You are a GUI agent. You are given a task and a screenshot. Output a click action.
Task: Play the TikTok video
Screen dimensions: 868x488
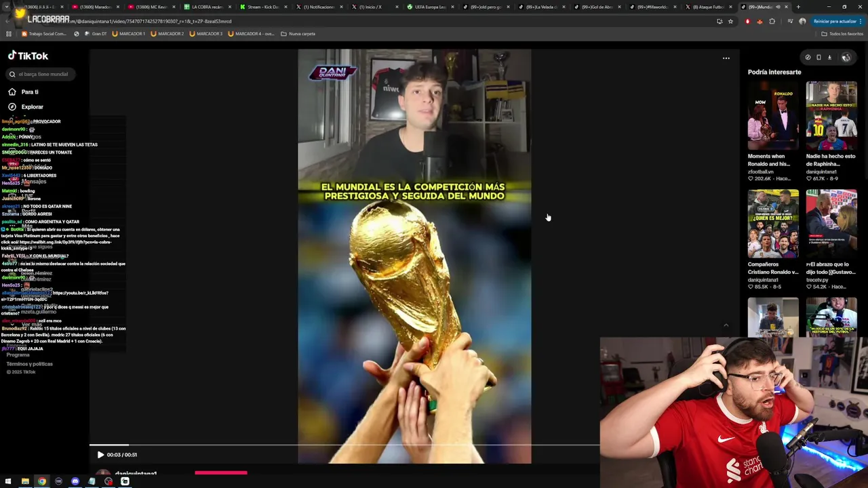pos(100,455)
